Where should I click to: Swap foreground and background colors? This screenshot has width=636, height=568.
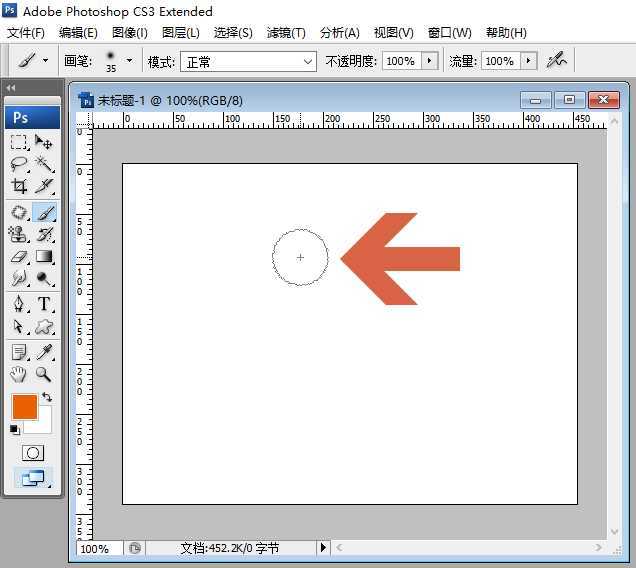[x=47, y=397]
